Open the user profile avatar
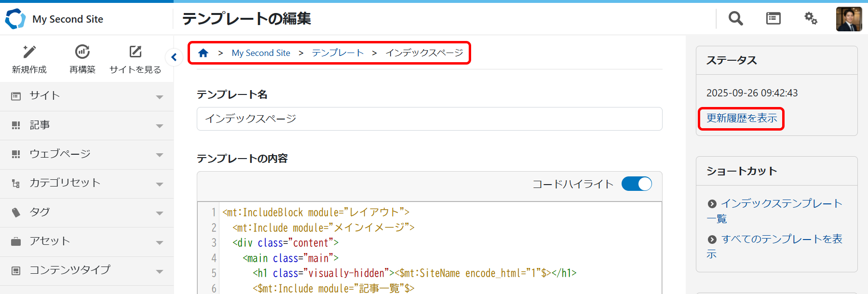 [849, 19]
